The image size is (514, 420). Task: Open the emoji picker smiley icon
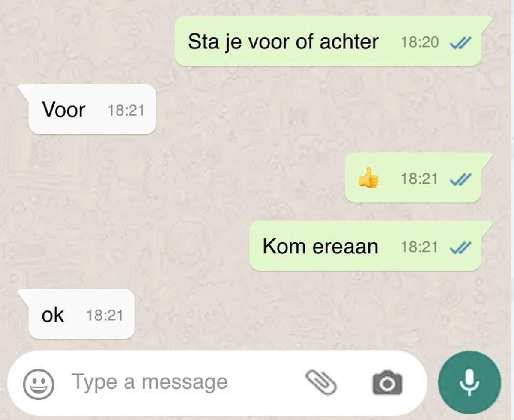pyautogui.click(x=39, y=383)
